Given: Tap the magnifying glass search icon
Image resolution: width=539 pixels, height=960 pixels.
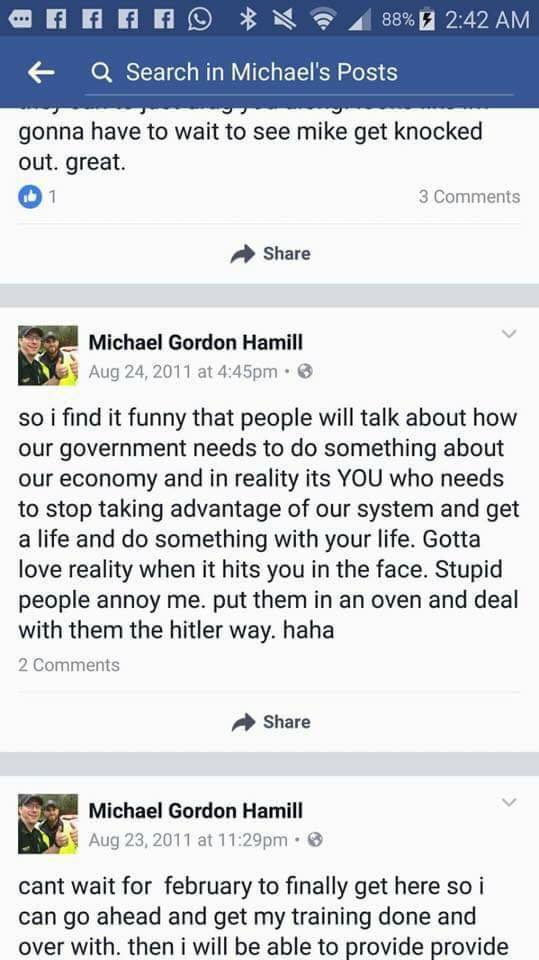Looking at the screenshot, I should click(102, 73).
